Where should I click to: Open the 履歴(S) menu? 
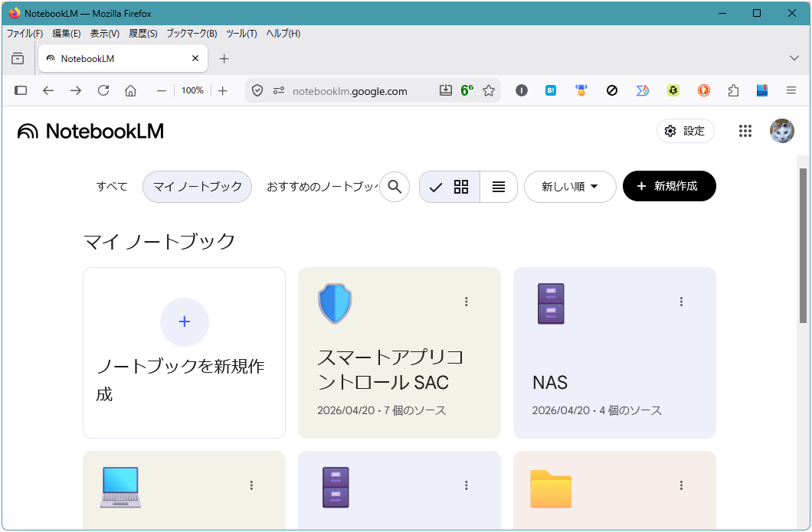point(143,33)
